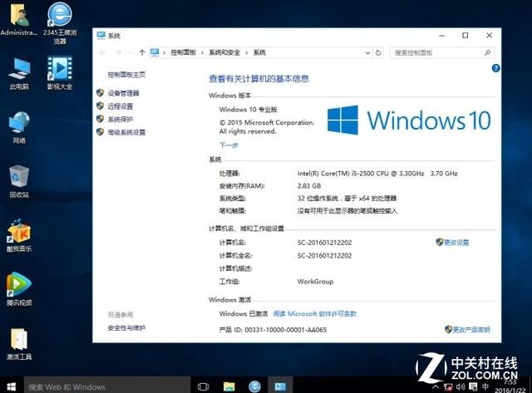This screenshot has width=532, height=393.
Task: Click the network status tray icon
Action: click(448, 387)
